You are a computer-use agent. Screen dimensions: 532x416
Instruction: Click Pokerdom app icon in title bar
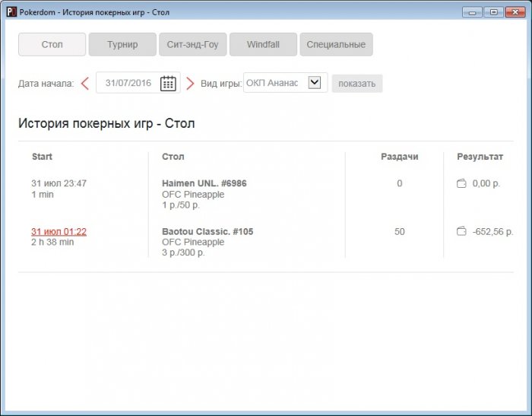pos(11,12)
